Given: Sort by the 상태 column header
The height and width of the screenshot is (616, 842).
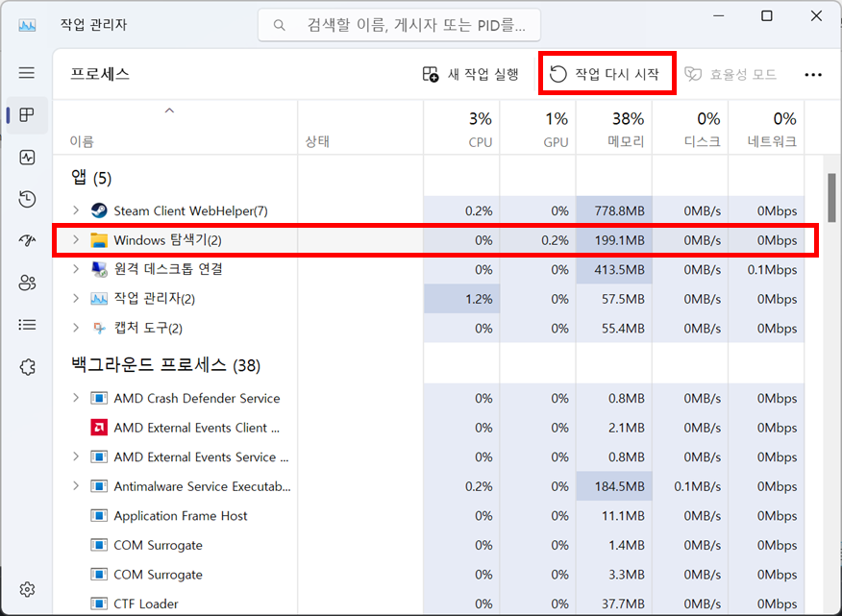Looking at the screenshot, I should click(x=360, y=128).
